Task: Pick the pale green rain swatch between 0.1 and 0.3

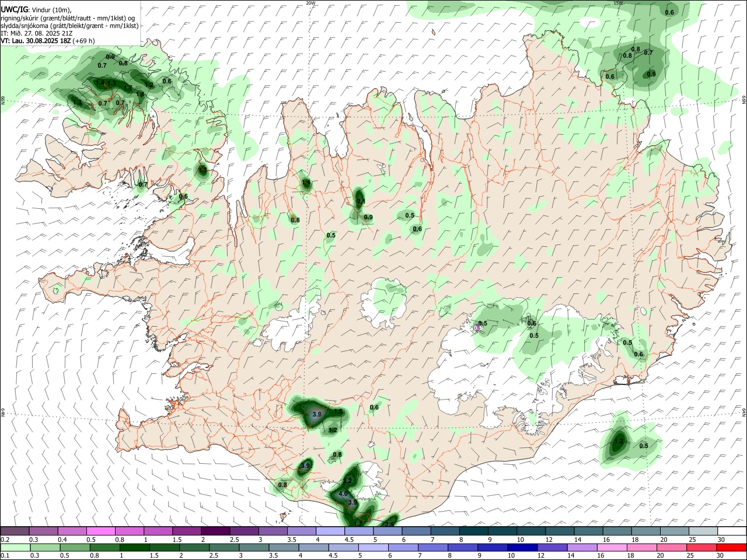Action: 16,547
